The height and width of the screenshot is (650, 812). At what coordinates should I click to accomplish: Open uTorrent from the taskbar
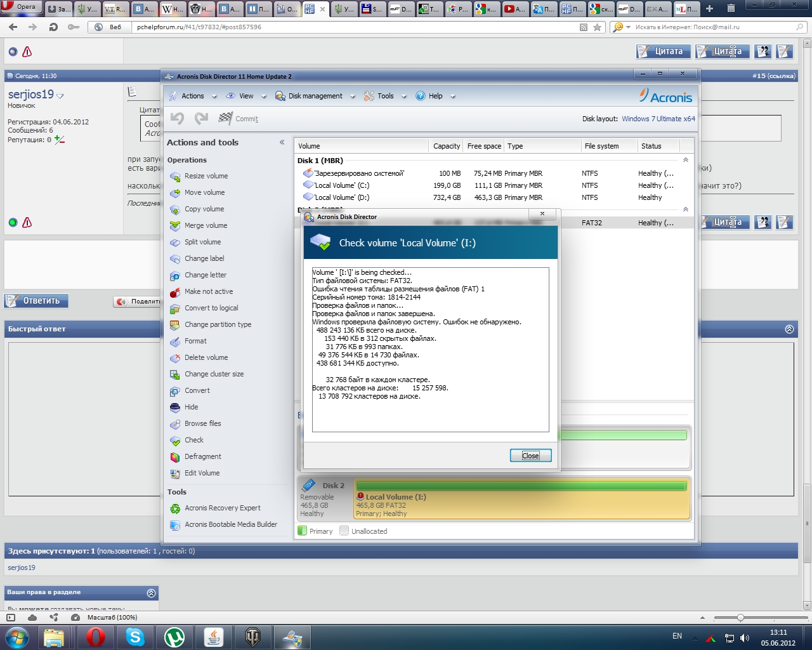[x=174, y=637]
